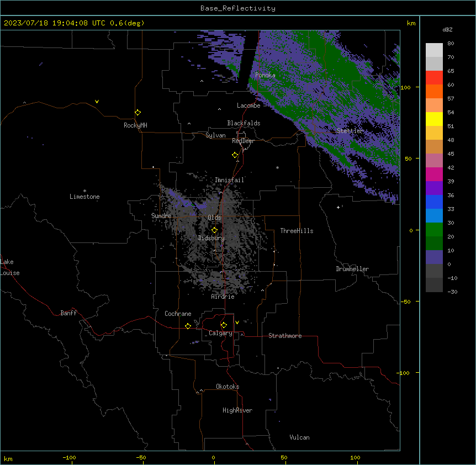
Task: Pick the yellow 54 dBZ legend swatch
Action: coord(434,119)
